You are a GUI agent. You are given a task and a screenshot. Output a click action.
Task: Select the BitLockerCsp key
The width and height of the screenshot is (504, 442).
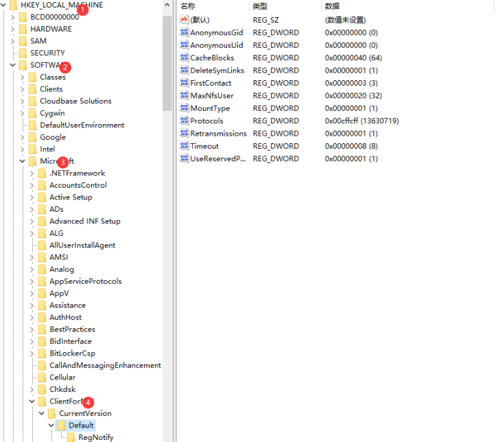pos(72,354)
